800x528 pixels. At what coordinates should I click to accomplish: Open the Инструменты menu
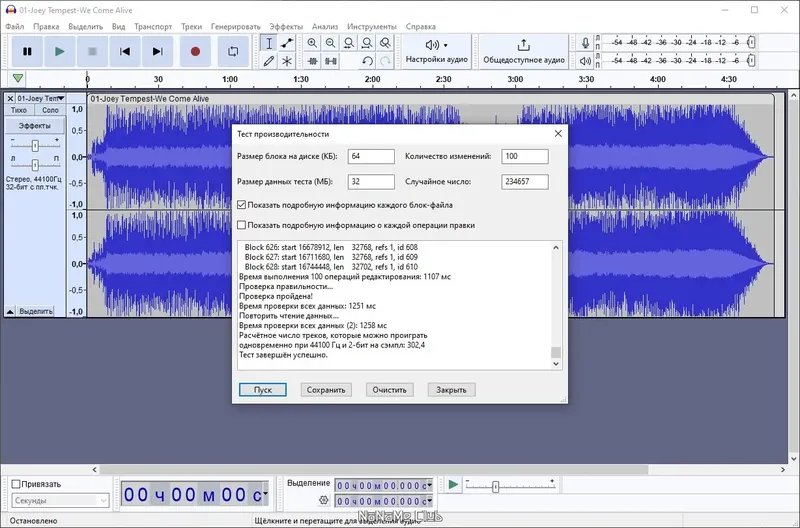click(371, 27)
